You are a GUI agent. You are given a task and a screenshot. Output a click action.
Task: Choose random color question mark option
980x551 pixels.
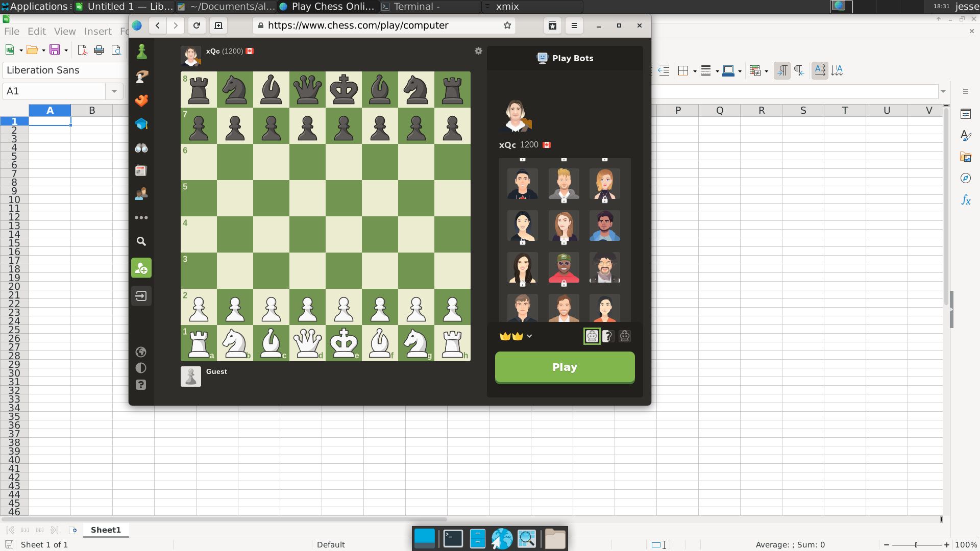tap(608, 336)
